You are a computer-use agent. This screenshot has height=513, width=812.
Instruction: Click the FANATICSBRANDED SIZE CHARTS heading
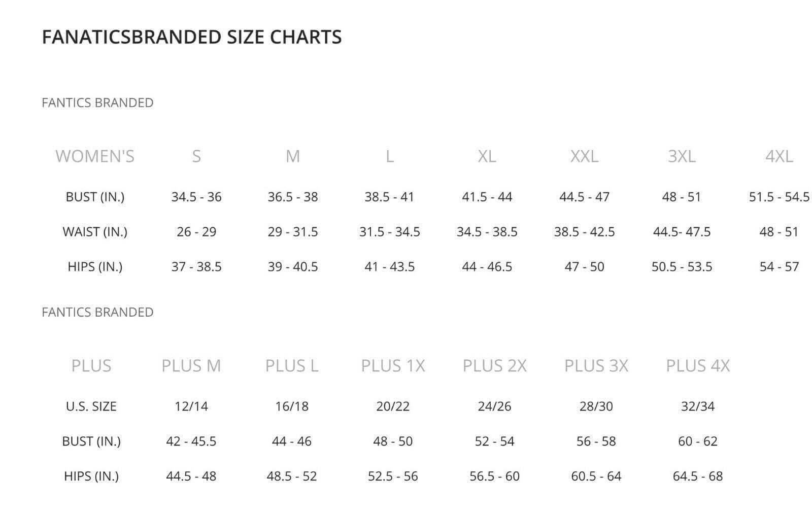191,37
